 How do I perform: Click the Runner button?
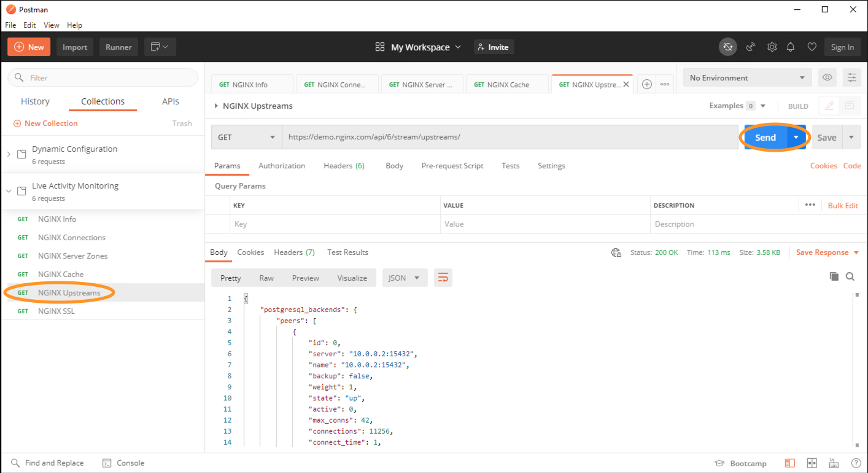(x=118, y=47)
